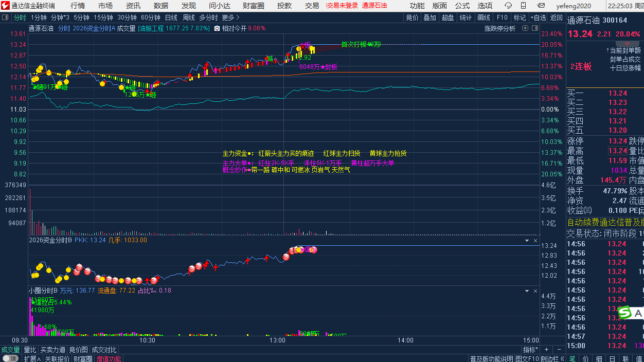Toggle the 叠加 overlay mode

coord(430,17)
